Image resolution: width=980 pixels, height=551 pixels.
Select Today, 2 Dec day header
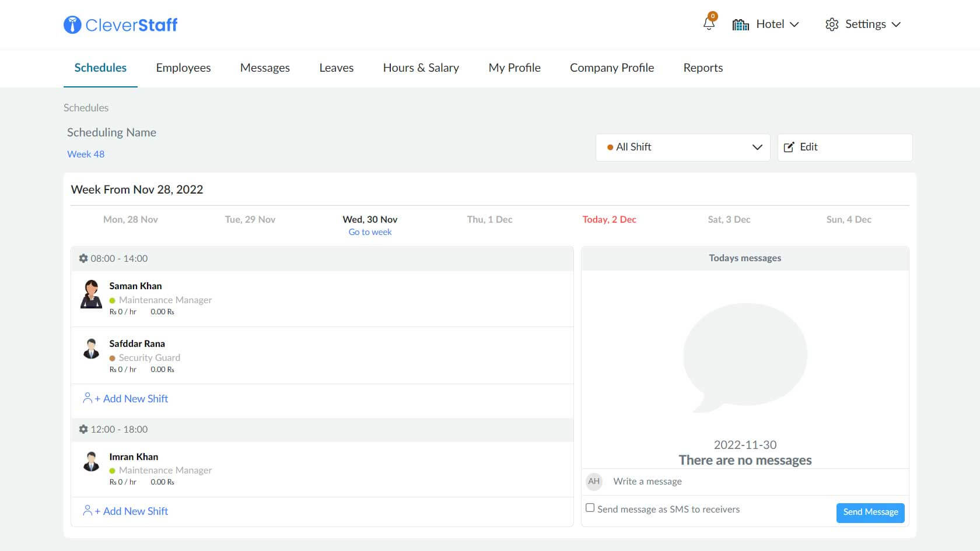tap(609, 219)
